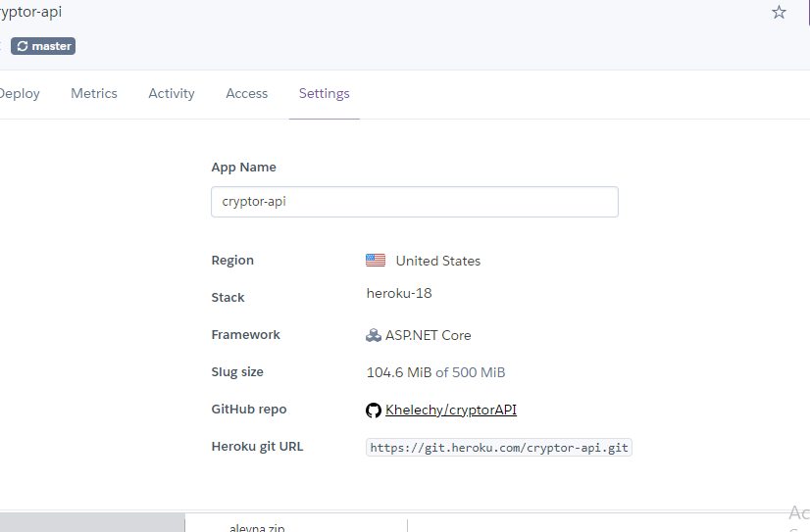810x532 pixels.
Task: Click the App Name text field
Action: pyautogui.click(x=414, y=202)
